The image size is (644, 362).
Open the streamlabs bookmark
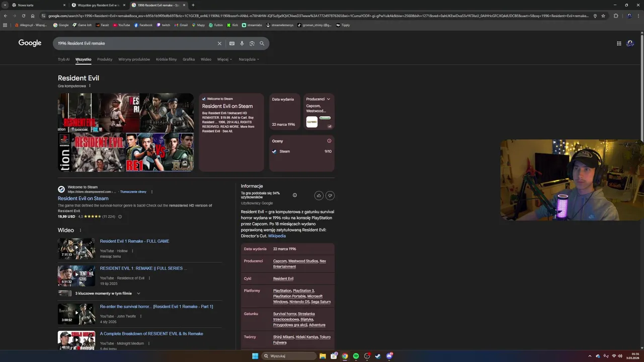tap(252, 25)
